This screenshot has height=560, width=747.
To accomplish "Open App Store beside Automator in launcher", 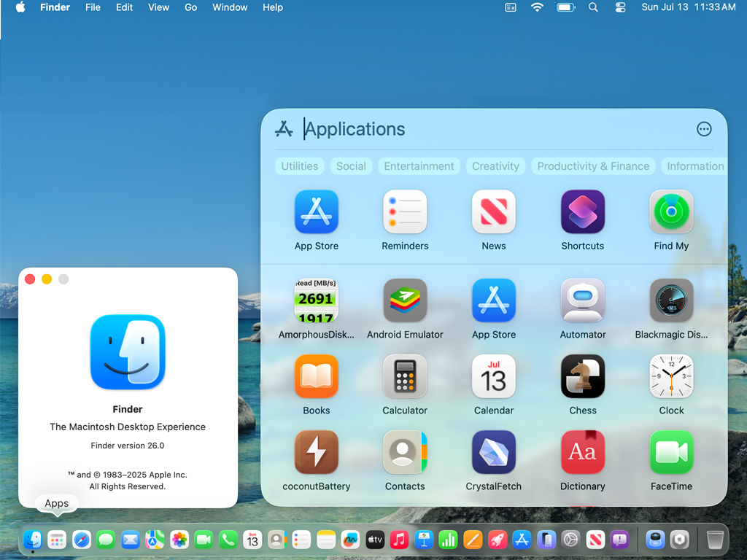I will [x=494, y=300].
